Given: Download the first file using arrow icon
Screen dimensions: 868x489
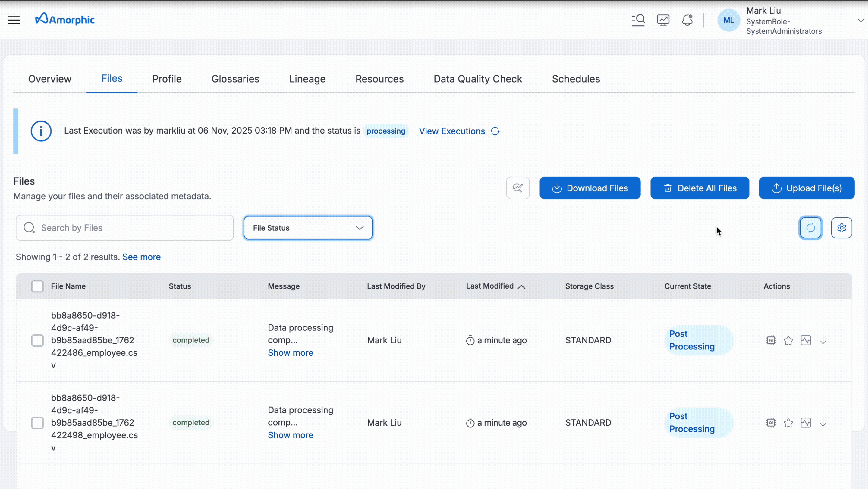Looking at the screenshot, I should tap(823, 340).
